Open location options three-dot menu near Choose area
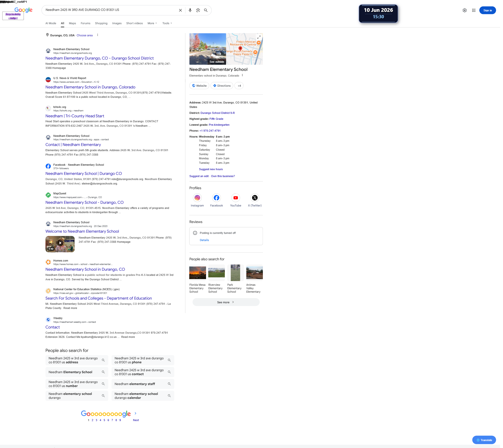Screen dimensions: 503x448 (x=98, y=35)
